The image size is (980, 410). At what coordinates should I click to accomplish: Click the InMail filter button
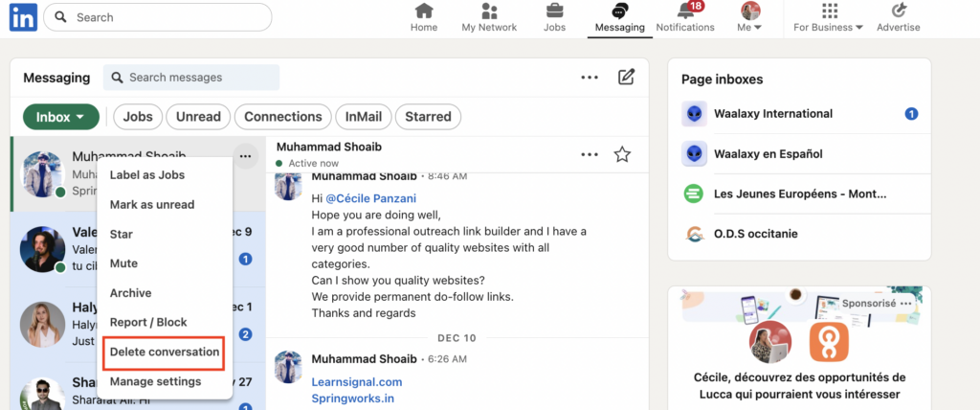pyautogui.click(x=363, y=117)
